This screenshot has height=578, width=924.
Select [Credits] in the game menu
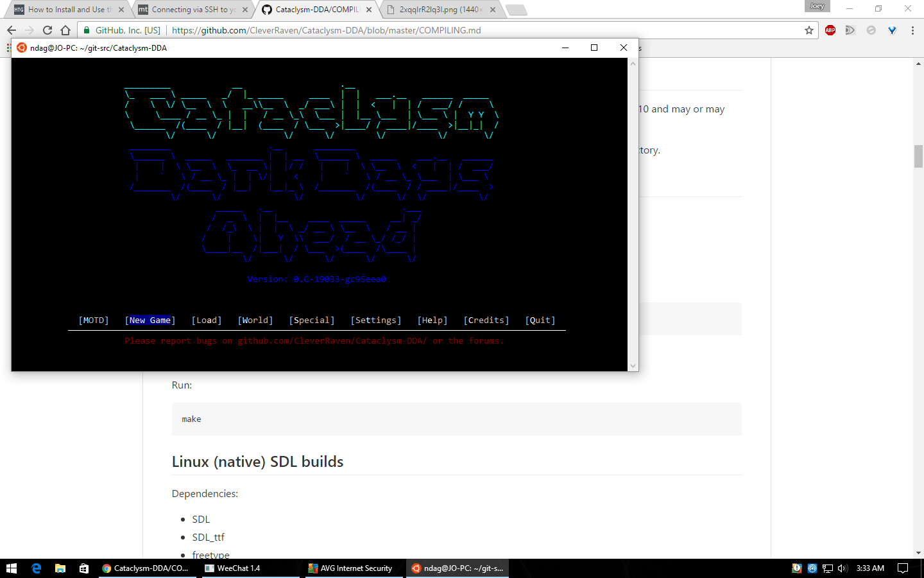(486, 320)
